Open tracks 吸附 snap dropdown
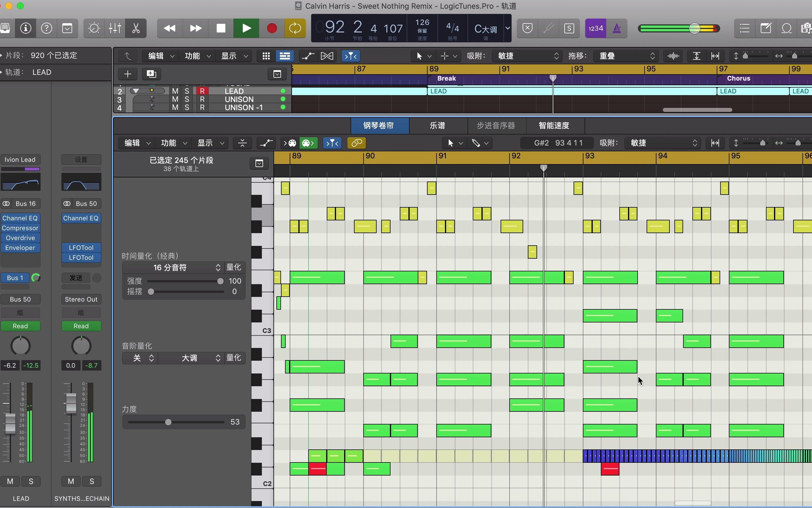Screen dimensions: 812x508 point(526,56)
